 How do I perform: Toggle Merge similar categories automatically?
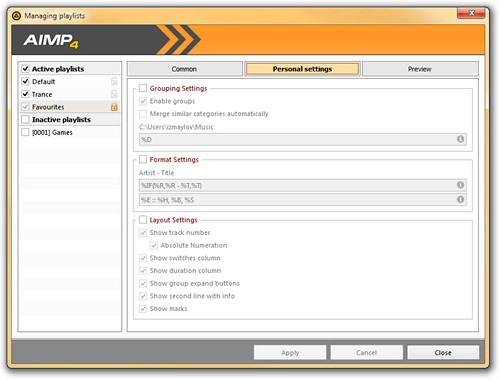(143, 114)
